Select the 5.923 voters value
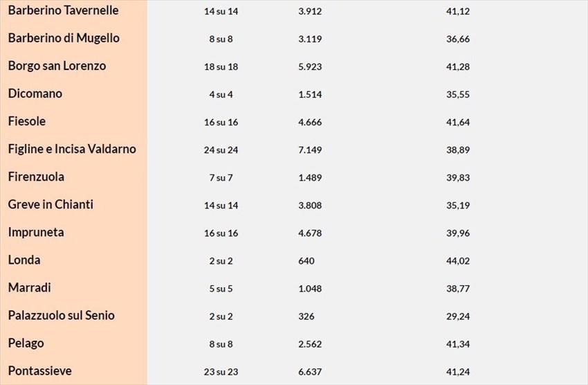The width and height of the screenshot is (588, 385). pos(310,67)
